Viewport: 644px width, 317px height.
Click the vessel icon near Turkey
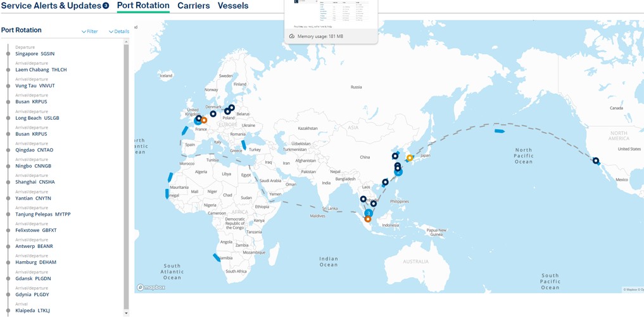coord(244,145)
